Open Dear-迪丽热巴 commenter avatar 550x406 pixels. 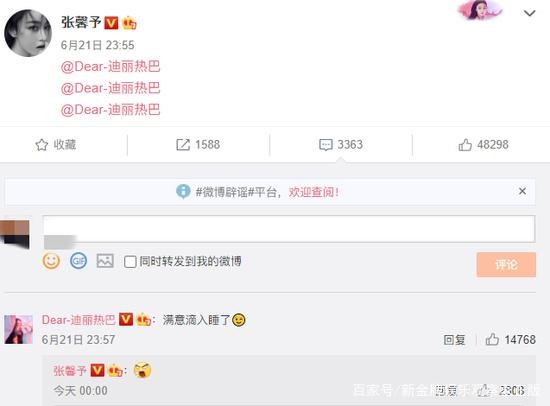tap(19, 330)
